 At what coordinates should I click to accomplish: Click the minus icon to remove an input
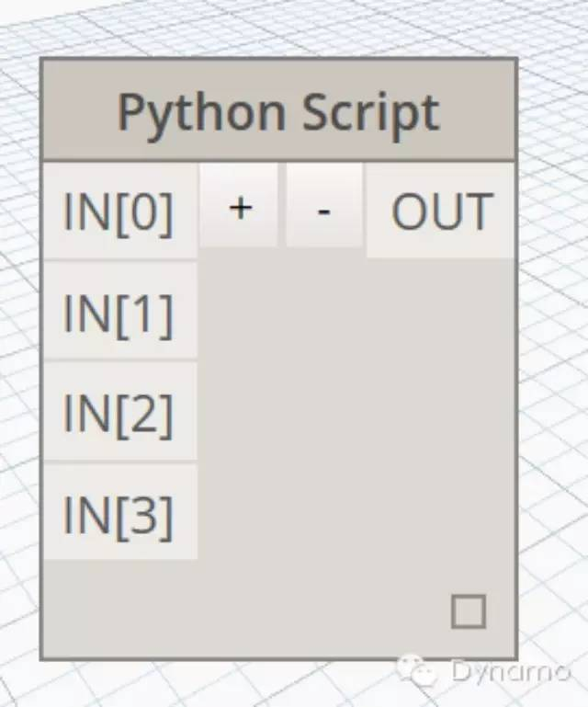323,208
